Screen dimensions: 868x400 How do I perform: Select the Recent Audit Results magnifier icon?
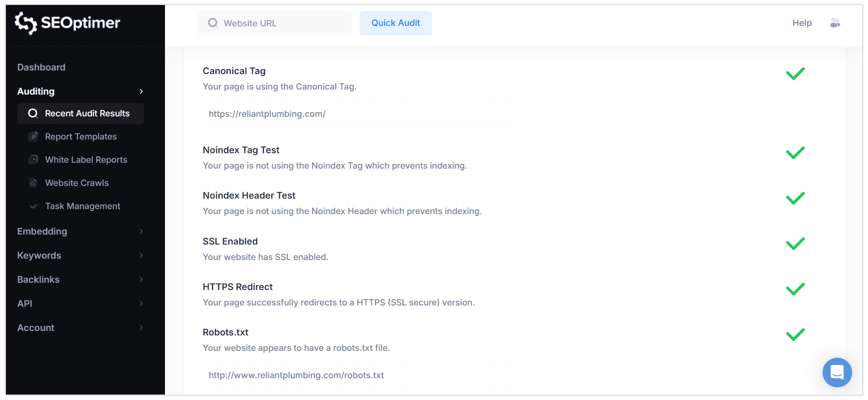33,113
